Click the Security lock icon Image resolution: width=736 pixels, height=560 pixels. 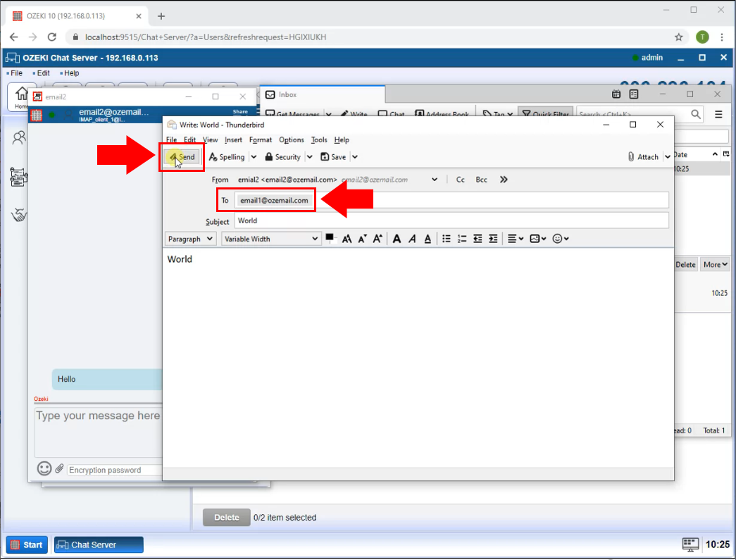point(282,157)
